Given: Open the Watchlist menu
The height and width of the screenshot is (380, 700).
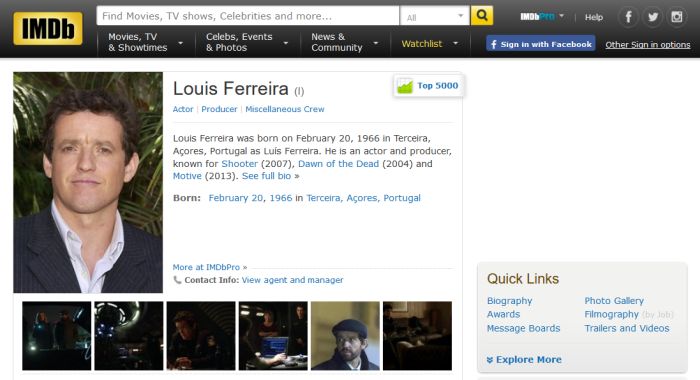Looking at the screenshot, I should pos(429,44).
